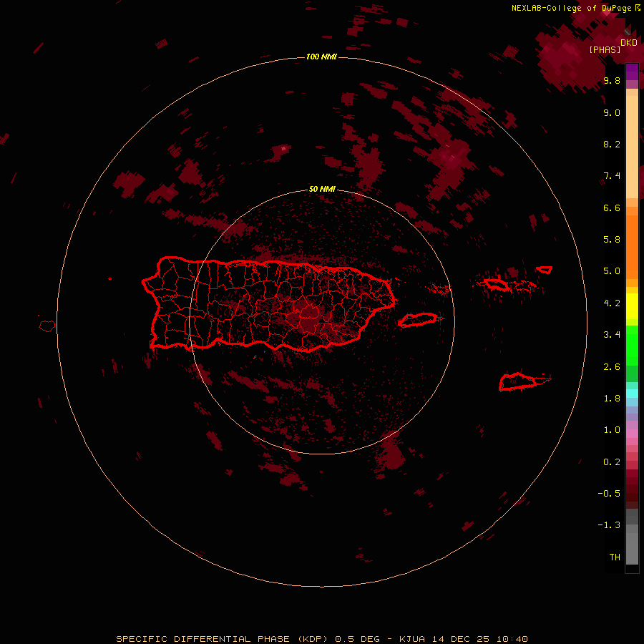Screen dimensions: 644x644
Task: Select the 2.6 scale label
Action: (612, 367)
